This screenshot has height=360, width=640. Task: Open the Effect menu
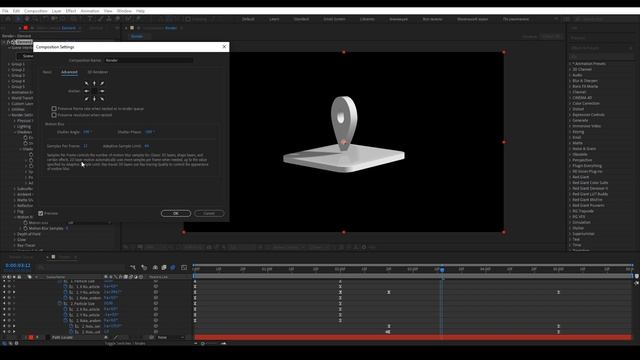coord(71,11)
